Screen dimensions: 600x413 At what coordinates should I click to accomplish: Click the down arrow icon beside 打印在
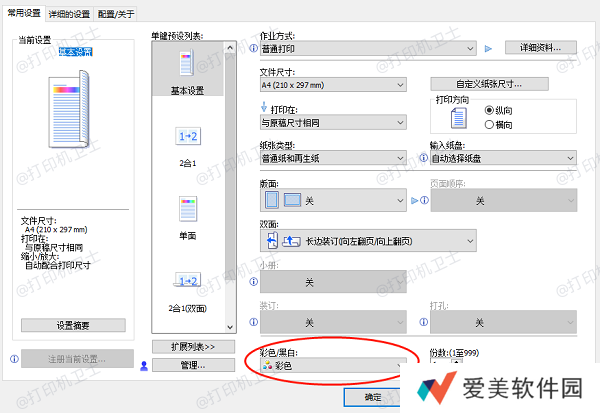(264, 106)
